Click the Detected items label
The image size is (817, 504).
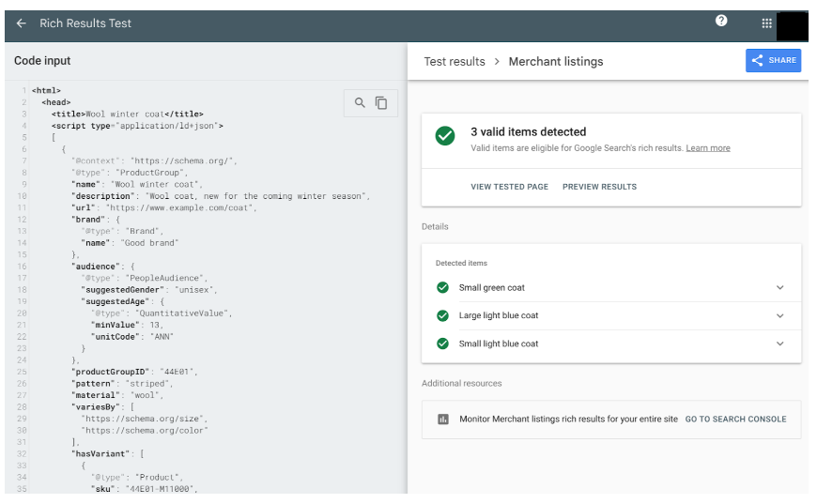point(462,263)
